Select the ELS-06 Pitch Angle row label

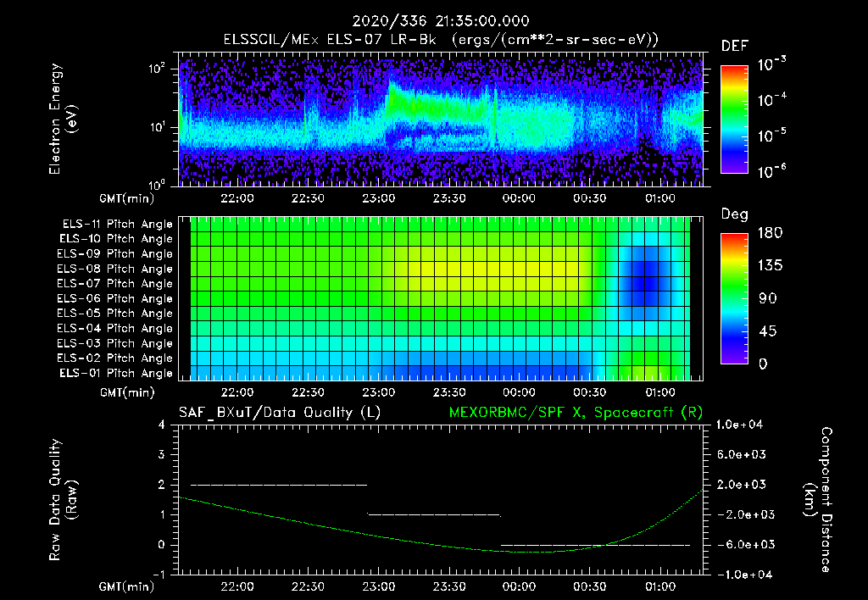(114, 299)
